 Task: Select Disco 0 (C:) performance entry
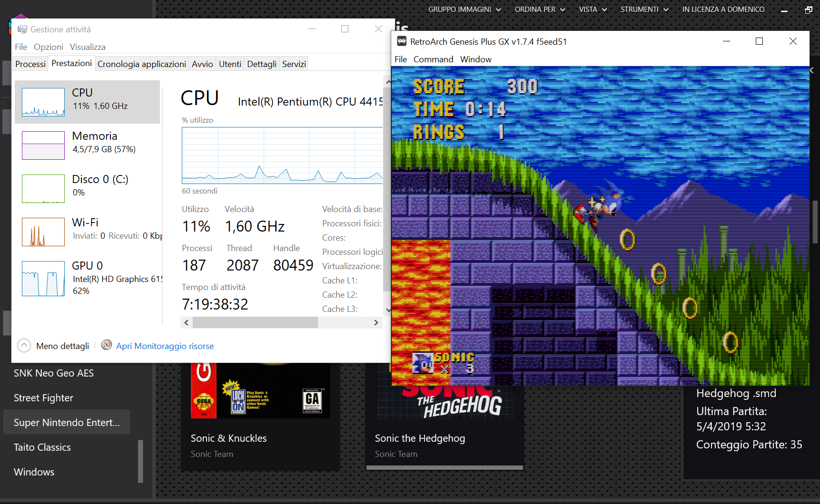pyautogui.click(x=88, y=188)
